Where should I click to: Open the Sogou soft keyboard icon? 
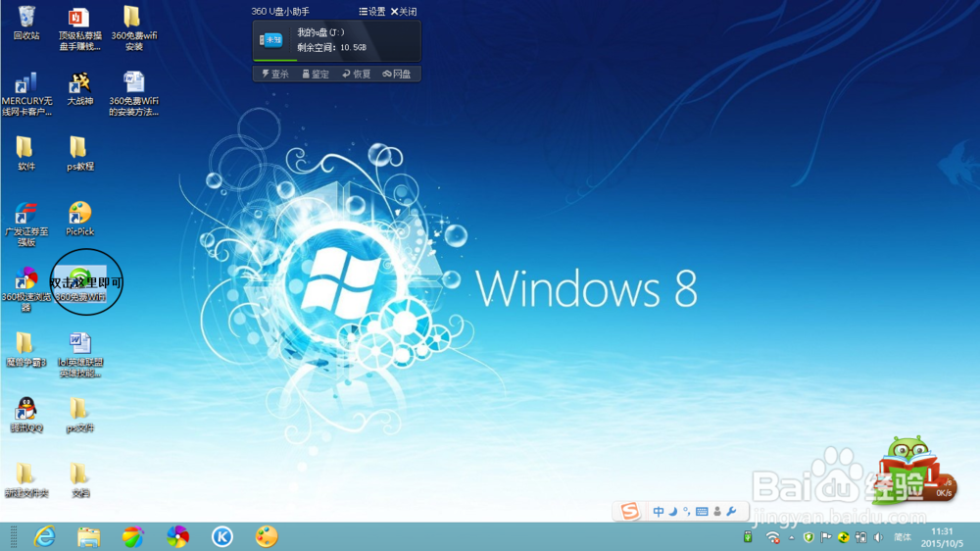[x=702, y=512]
